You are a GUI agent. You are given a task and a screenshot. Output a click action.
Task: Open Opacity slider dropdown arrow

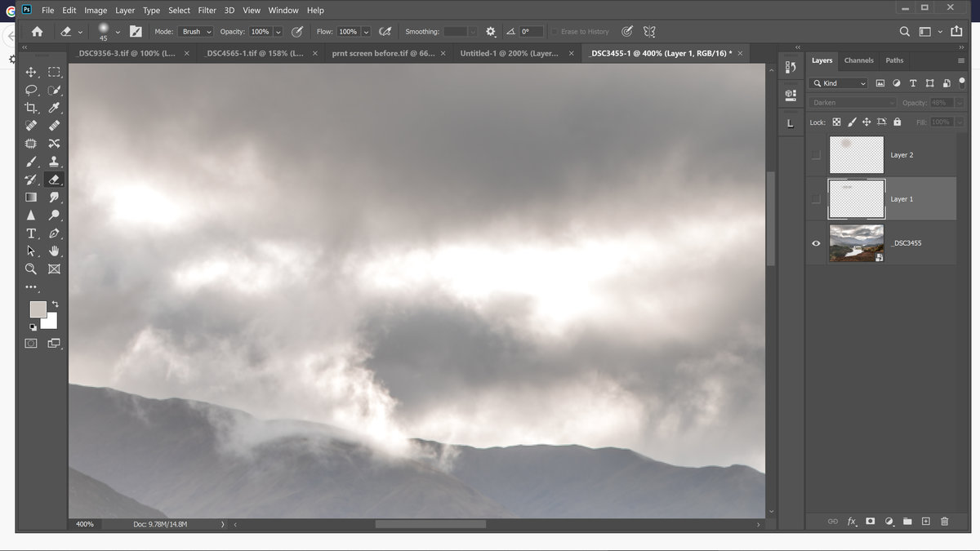pyautogui.click(x=278, y=32)
